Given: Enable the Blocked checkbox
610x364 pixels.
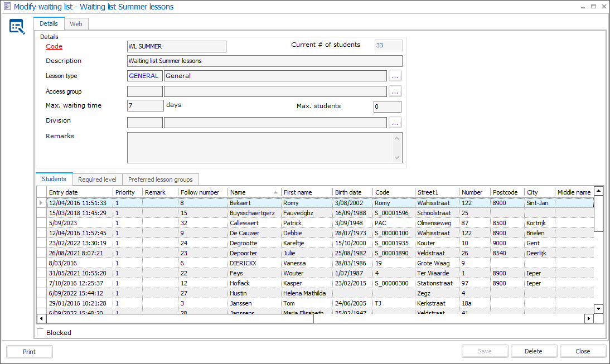Looking at the screenshot, I should coord(40,333).
